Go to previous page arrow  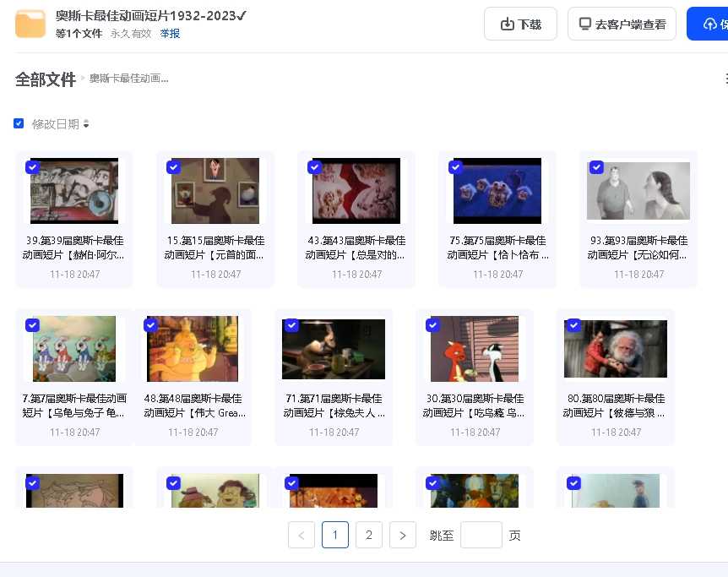[302, 535]
